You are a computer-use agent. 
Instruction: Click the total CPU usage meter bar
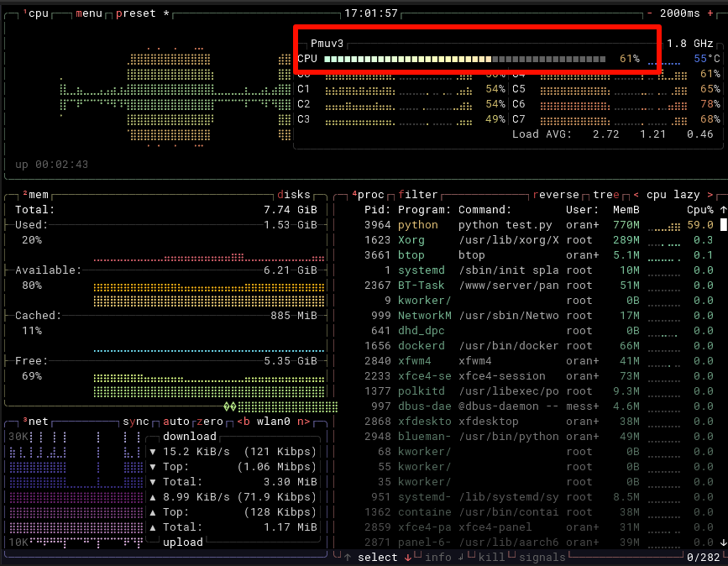(x=464, y=59)
